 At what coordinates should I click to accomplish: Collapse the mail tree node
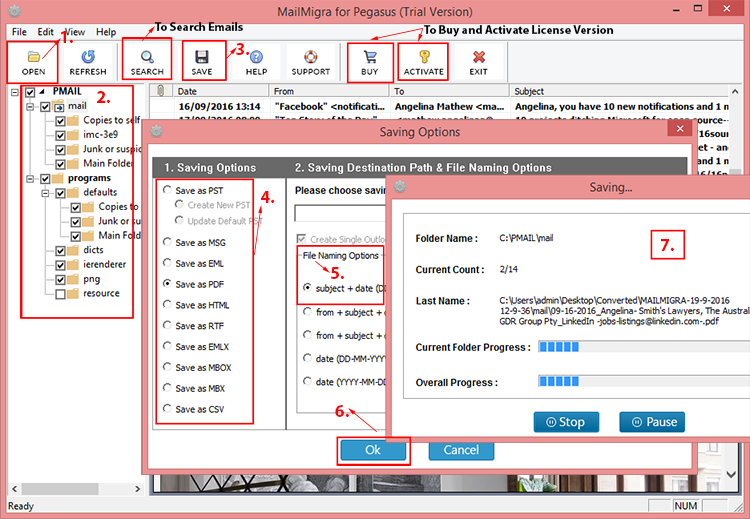30,107
